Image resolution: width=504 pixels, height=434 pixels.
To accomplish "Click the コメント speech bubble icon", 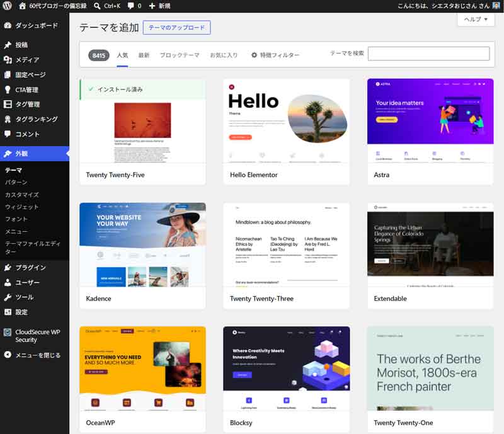I will coord(8,134).
